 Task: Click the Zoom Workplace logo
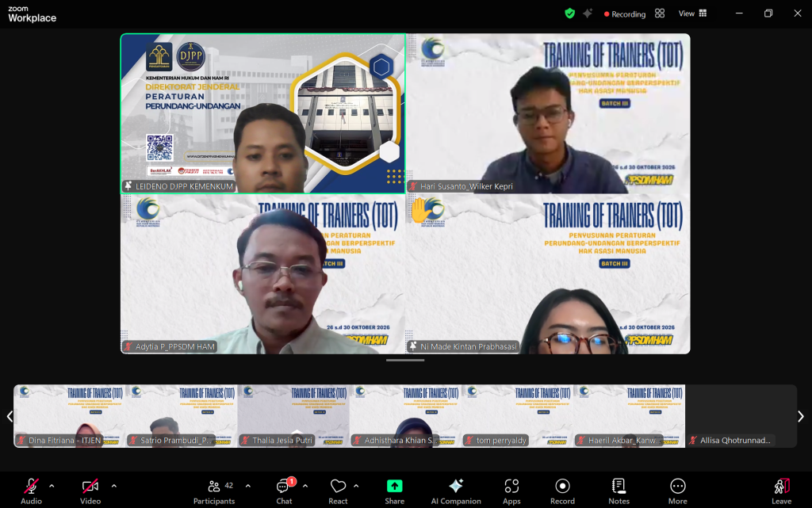(32, 14)
